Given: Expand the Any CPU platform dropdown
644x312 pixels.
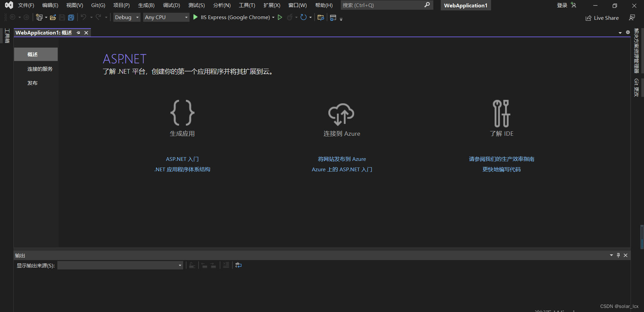Looking at the screenshot, I should tap(166, 17).
